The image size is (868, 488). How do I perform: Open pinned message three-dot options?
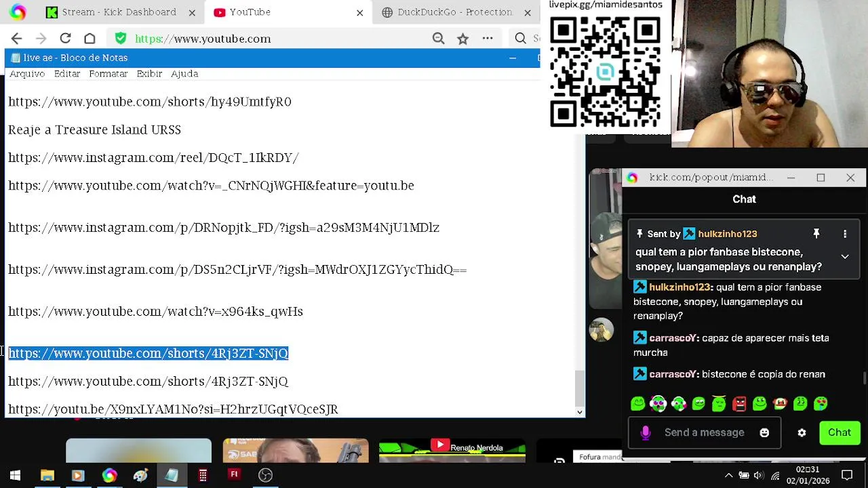tap(845, 234)
